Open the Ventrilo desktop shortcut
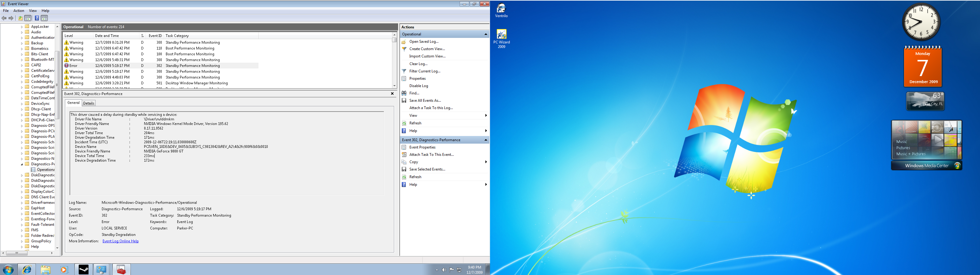Image resolution: width=980 pixels, height=275 pixels. [501, 10]
